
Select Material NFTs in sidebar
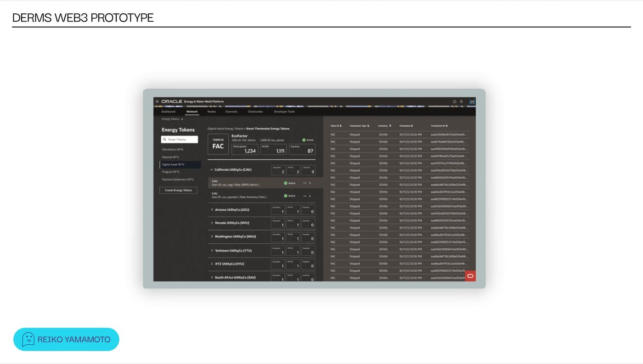coord(170,157)
